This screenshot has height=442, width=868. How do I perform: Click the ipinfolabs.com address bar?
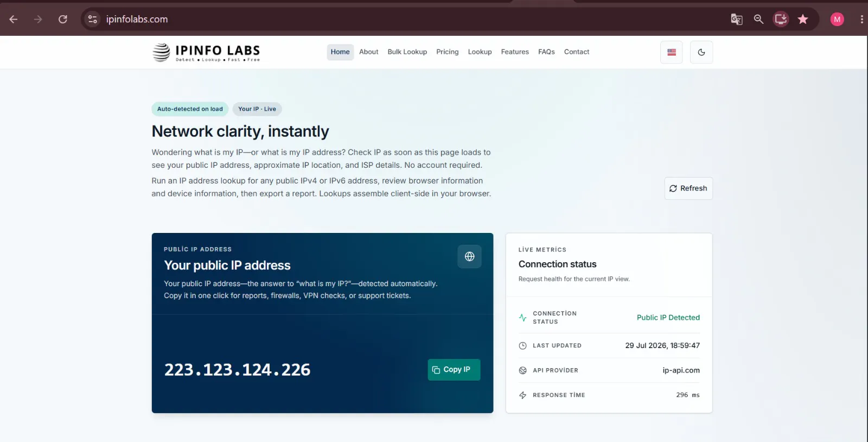pos(137,20)
